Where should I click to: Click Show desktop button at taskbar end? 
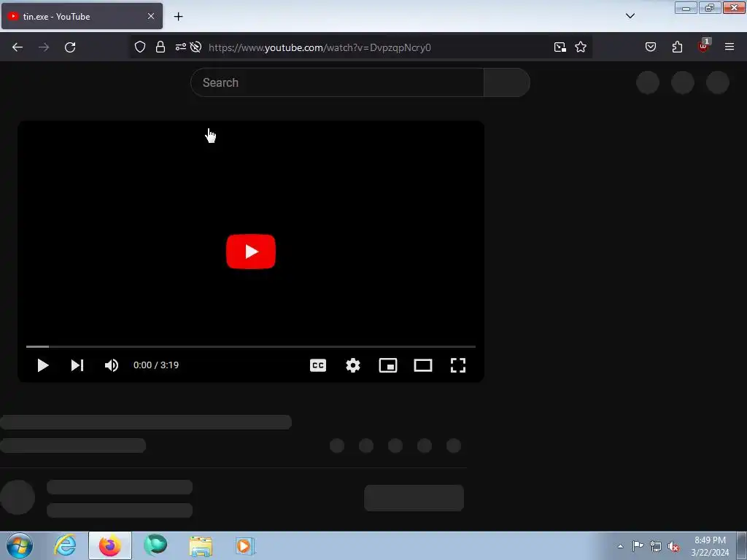(742, 545)
